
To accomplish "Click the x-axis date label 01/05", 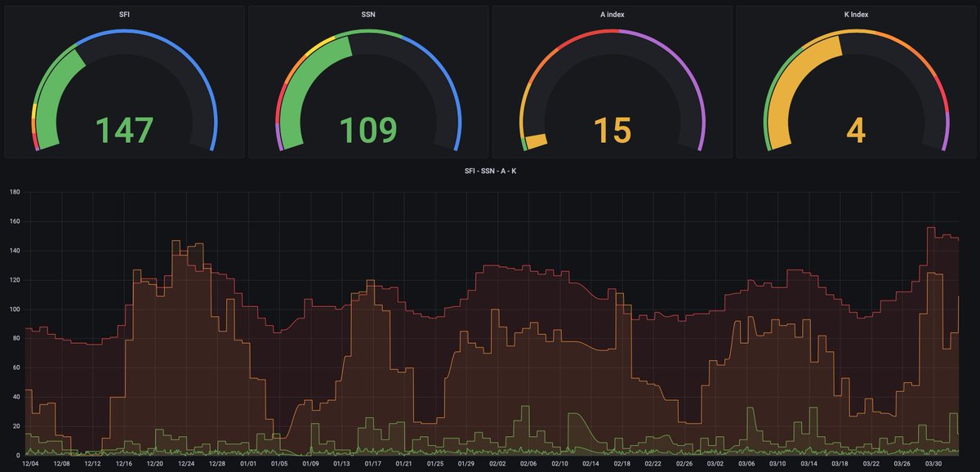I will pos(279,463).
